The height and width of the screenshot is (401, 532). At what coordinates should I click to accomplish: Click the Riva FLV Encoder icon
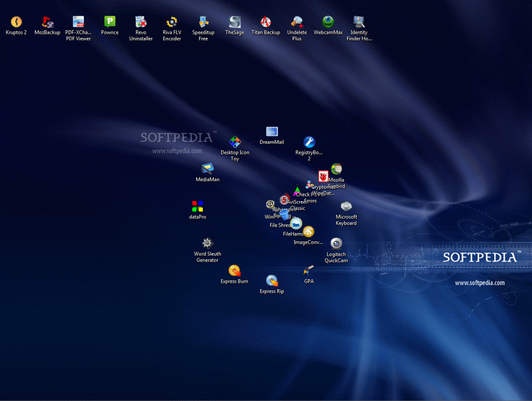pyautogui.click(x=172, y=22)
